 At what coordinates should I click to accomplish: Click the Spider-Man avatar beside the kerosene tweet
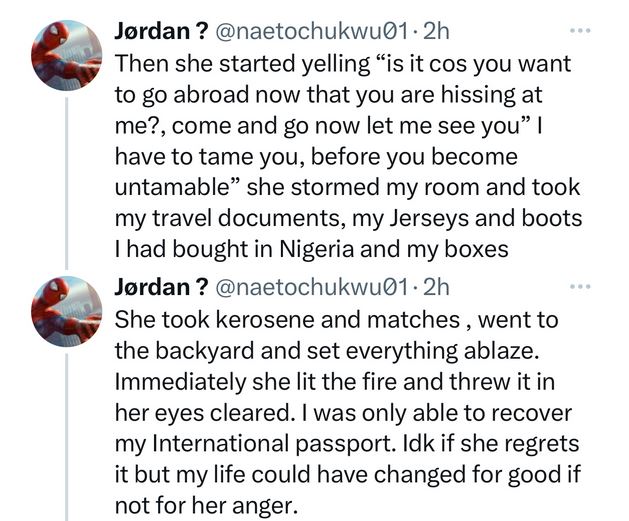point(68,311)
